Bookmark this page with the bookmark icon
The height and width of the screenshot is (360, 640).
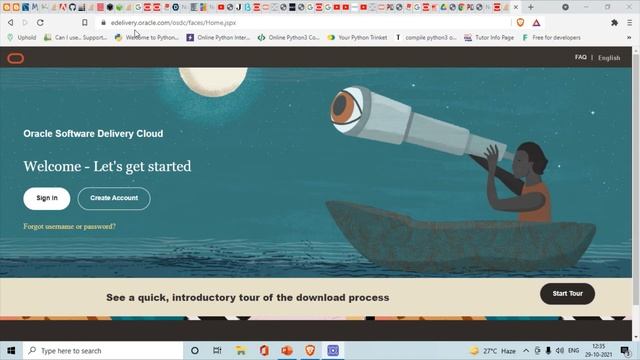[84, 23]
